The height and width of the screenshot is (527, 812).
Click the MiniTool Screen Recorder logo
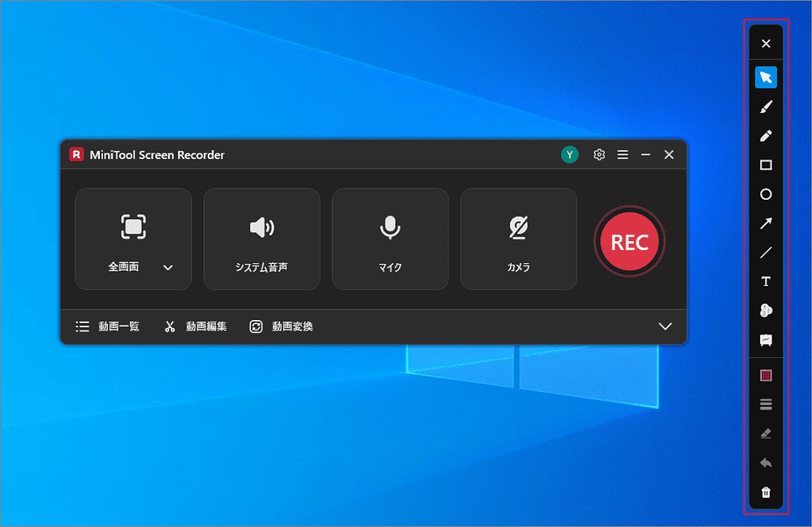76,154
